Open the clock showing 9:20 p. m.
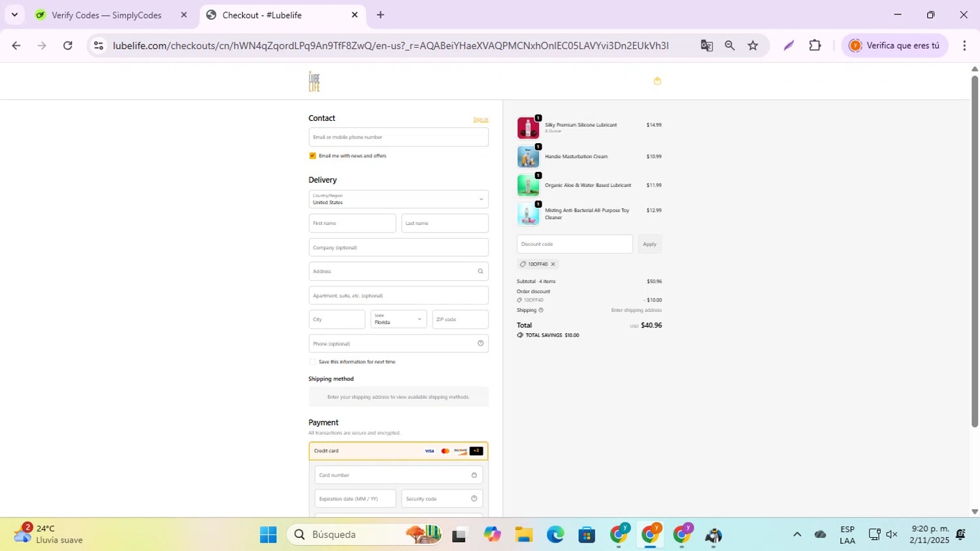980x551 pixels. [x=930, y=535]
